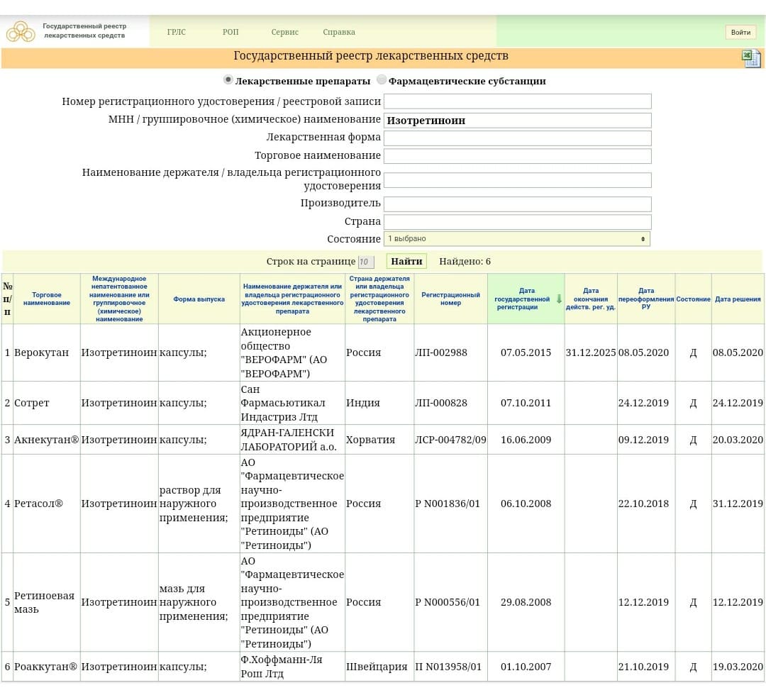Click the green sort arrow on registration date
766x700 pixels.
(559, 299)
